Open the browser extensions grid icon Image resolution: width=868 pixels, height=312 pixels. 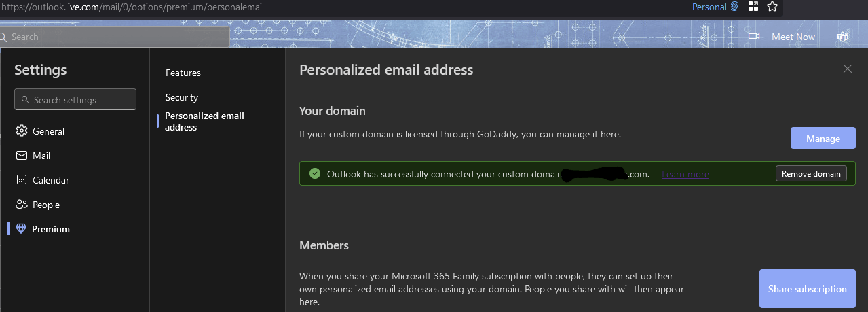click(x=753, y=7)
